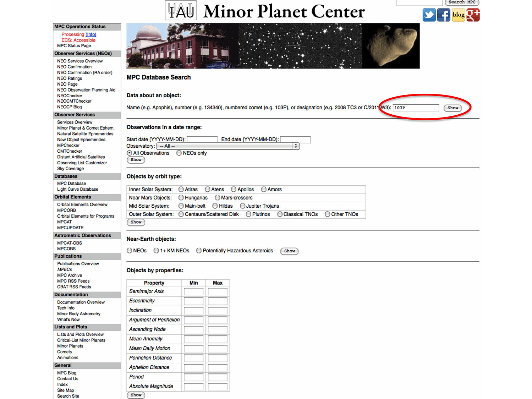Click the Google Plus icon

click(473, 15)
